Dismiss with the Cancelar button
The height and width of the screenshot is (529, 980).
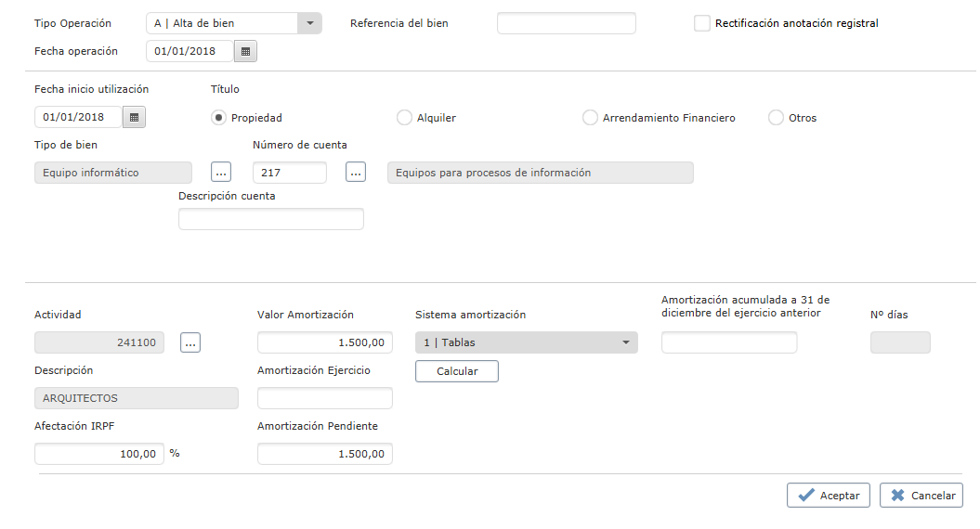pos(921,496)
